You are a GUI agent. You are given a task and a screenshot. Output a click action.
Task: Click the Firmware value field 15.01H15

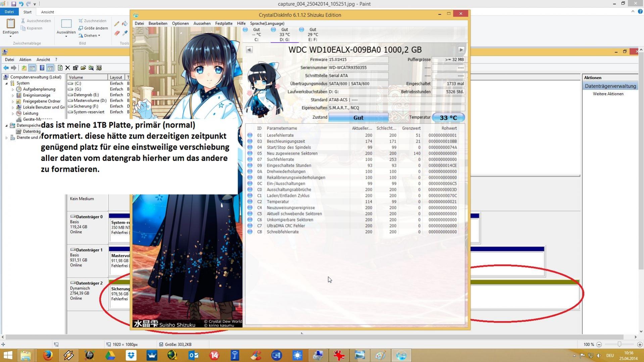tap(358, 60)
